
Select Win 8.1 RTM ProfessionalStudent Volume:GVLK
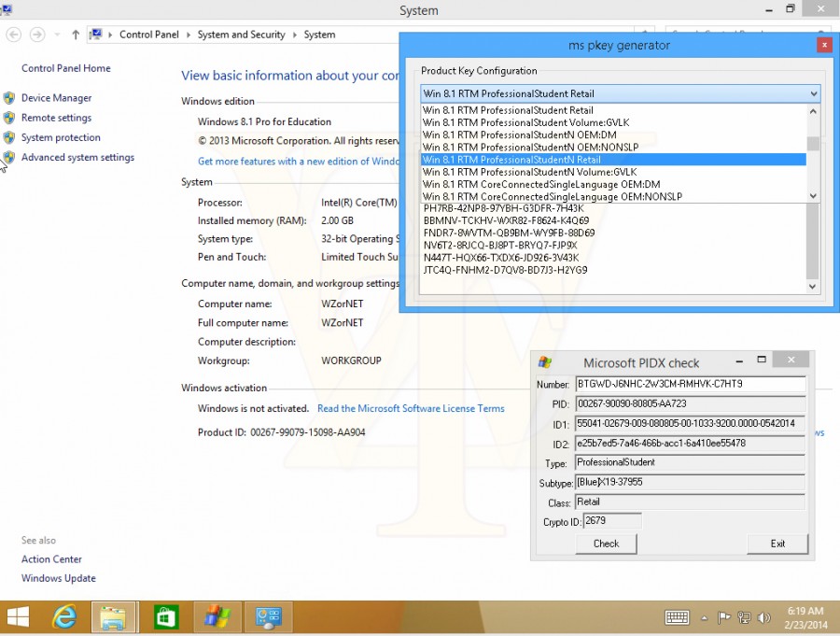613,122
